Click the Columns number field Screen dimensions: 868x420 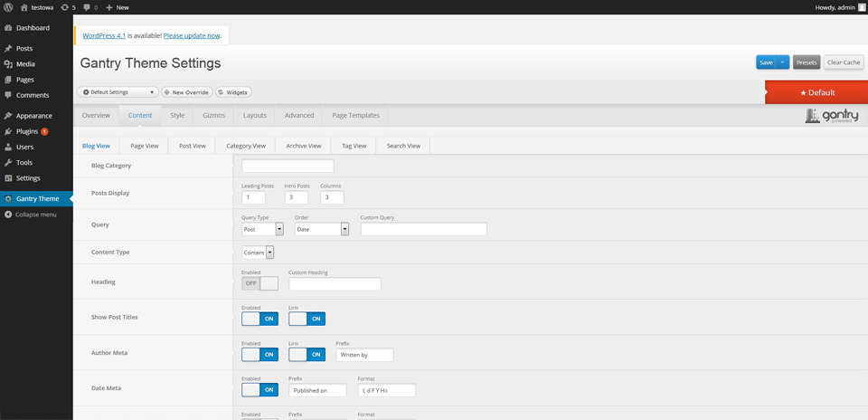point(332,197)
